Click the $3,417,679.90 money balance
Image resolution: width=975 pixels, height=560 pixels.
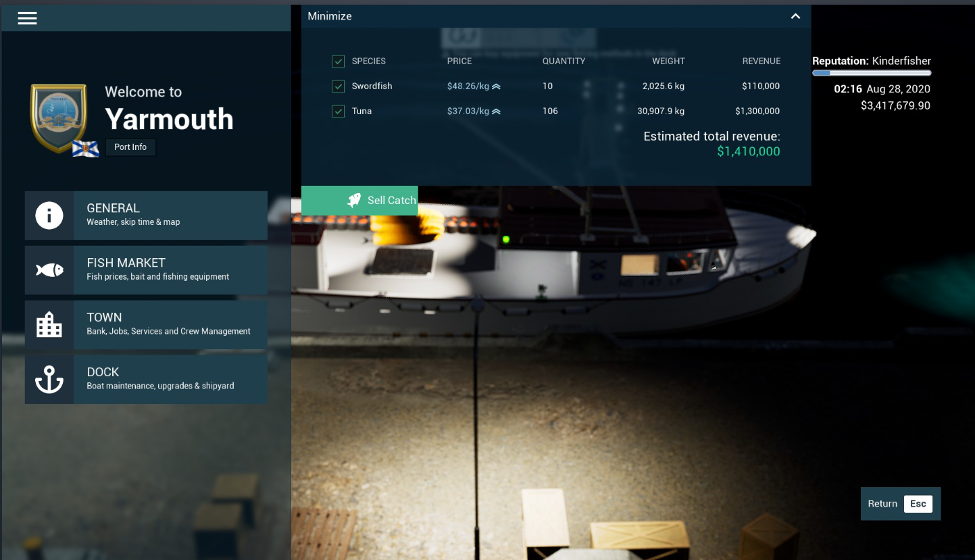tap(895, 106)
